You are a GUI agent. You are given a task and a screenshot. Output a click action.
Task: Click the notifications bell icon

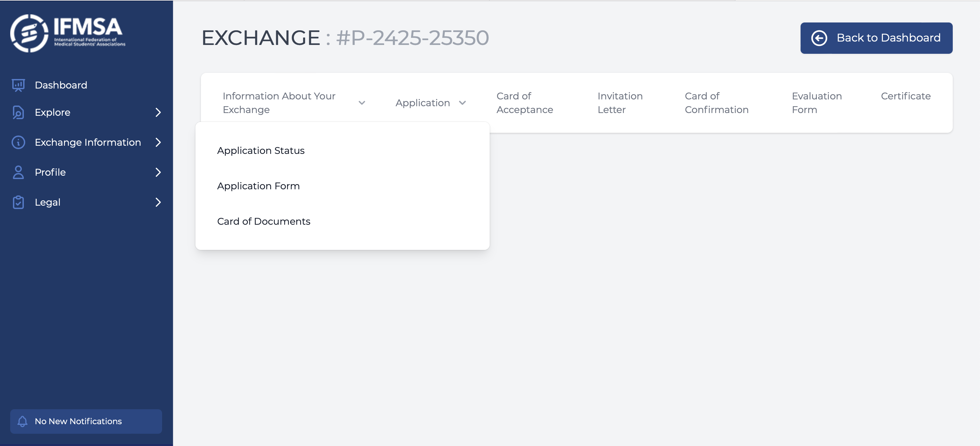[x=22, y=421]
